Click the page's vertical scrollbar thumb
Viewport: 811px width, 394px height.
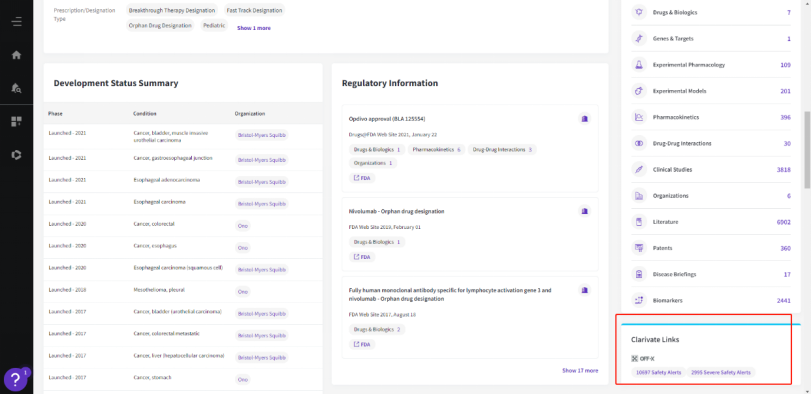tap(807, 150)
